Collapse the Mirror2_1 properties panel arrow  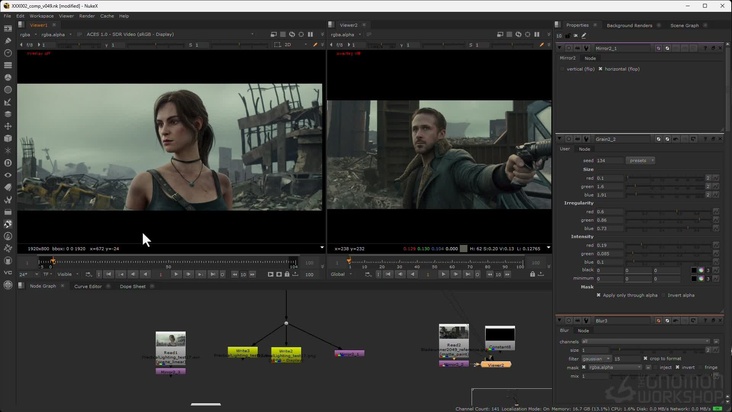[x=560, y=48]
